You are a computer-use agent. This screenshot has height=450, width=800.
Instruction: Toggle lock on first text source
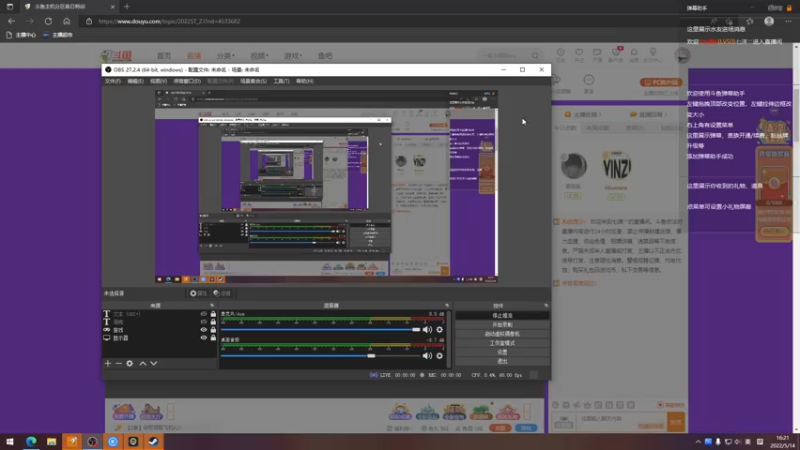point(213,314)
